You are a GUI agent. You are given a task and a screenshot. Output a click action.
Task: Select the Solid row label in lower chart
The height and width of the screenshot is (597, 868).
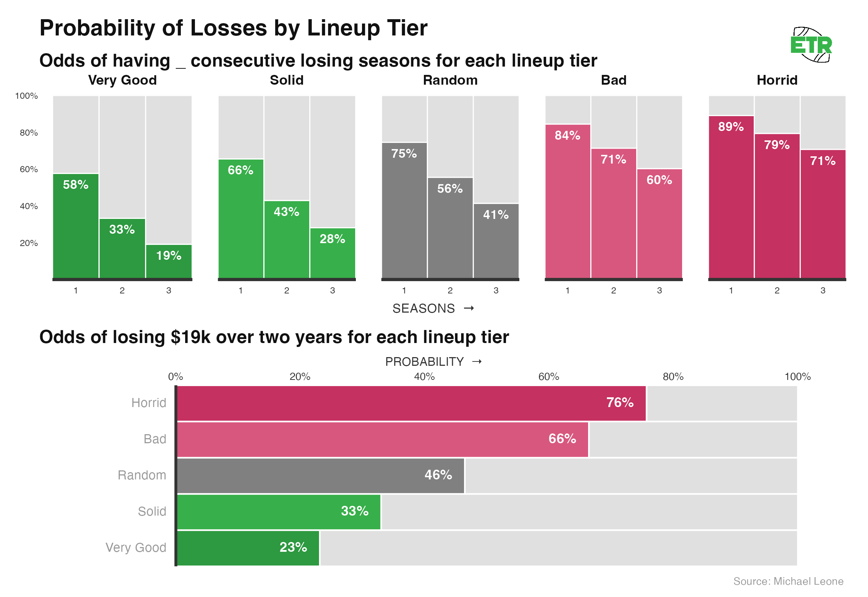tap(152, 511)
